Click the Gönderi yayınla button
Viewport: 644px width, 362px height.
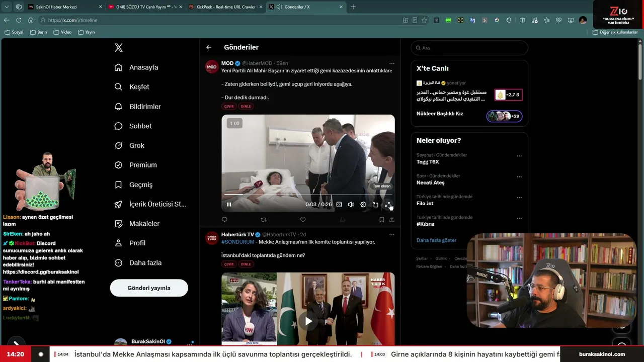[149, 288]
